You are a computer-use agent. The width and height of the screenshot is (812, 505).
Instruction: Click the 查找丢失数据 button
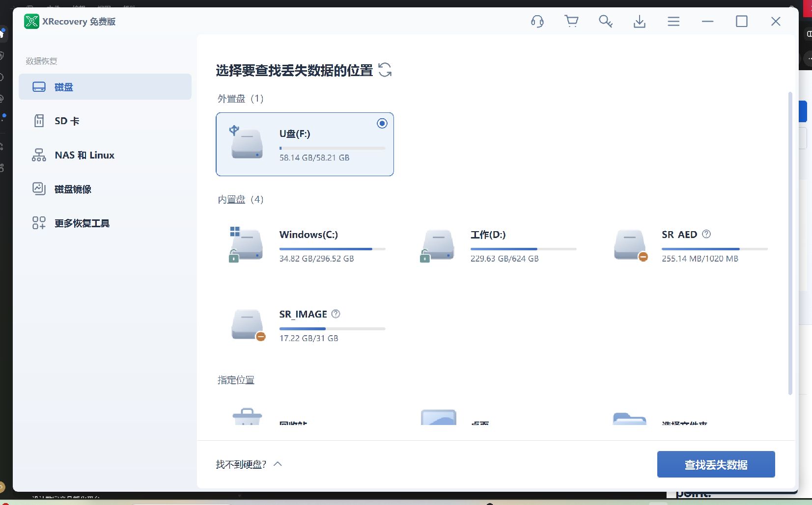point(716,464)
